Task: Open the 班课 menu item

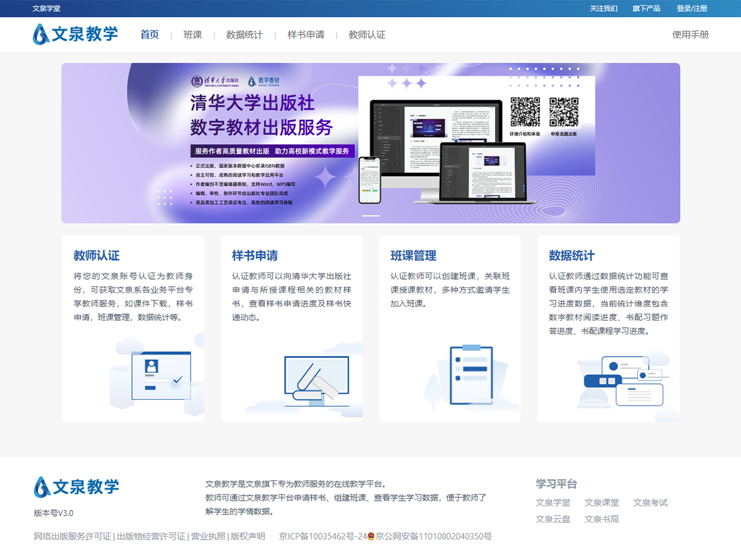Action: tap(192, 35)
